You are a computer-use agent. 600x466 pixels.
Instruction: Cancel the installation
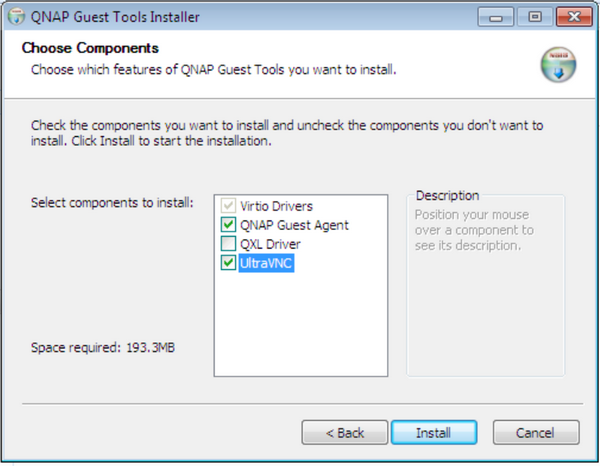click(x=536, y=433)
